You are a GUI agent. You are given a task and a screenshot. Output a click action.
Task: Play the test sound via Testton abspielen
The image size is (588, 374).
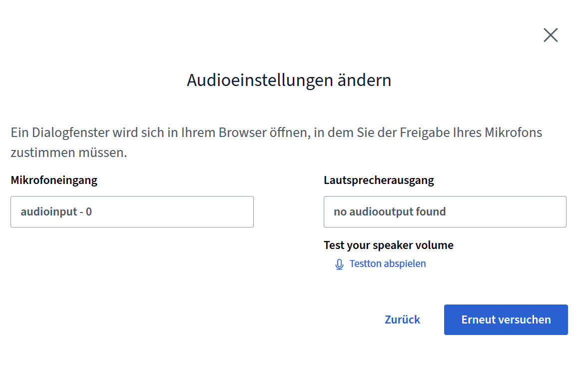coord(387,263)
